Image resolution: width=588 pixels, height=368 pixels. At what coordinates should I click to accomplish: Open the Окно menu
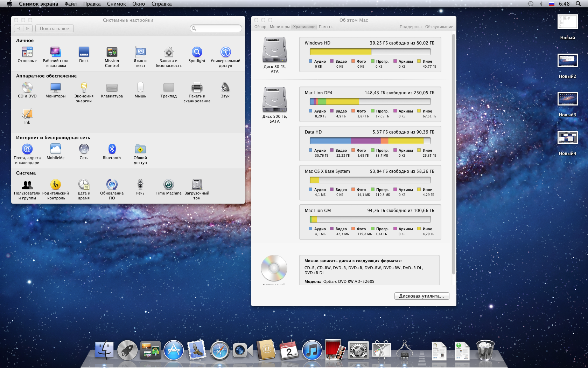click(138, 4)
